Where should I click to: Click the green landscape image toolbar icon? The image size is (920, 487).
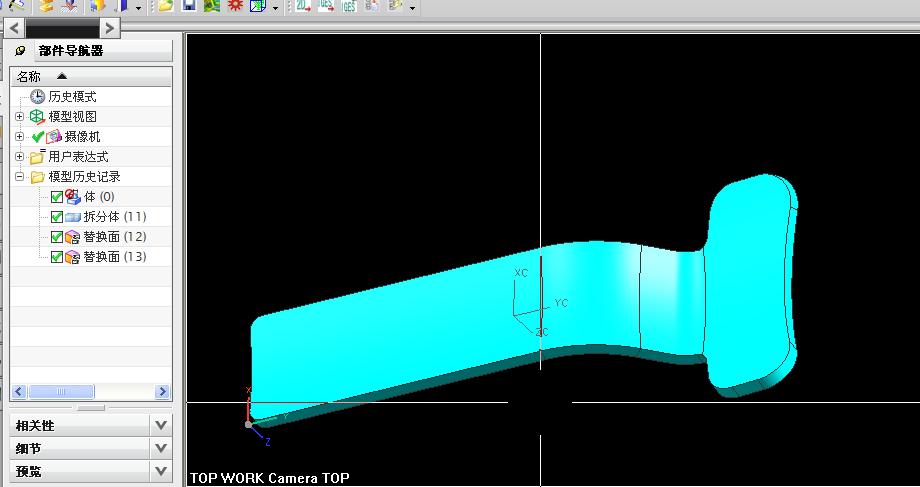tap(212, 6)
